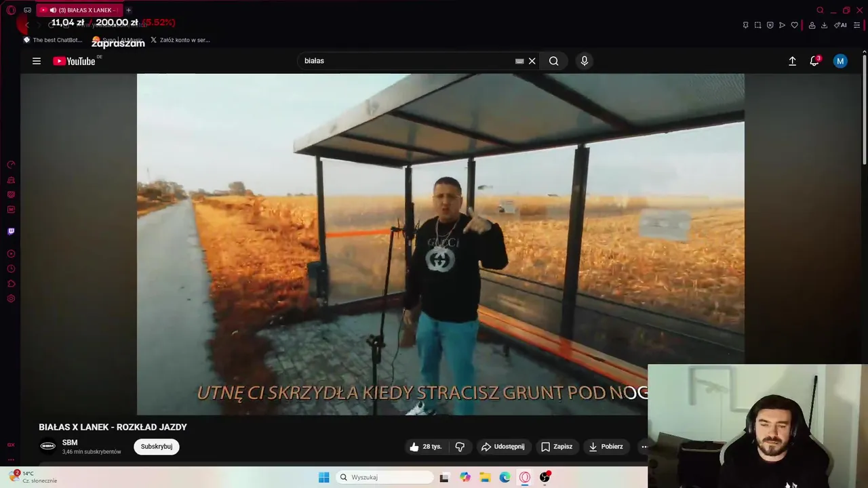Go to the YouTube home logo
This screenshot has width=868, height=488.
[74, 61]
